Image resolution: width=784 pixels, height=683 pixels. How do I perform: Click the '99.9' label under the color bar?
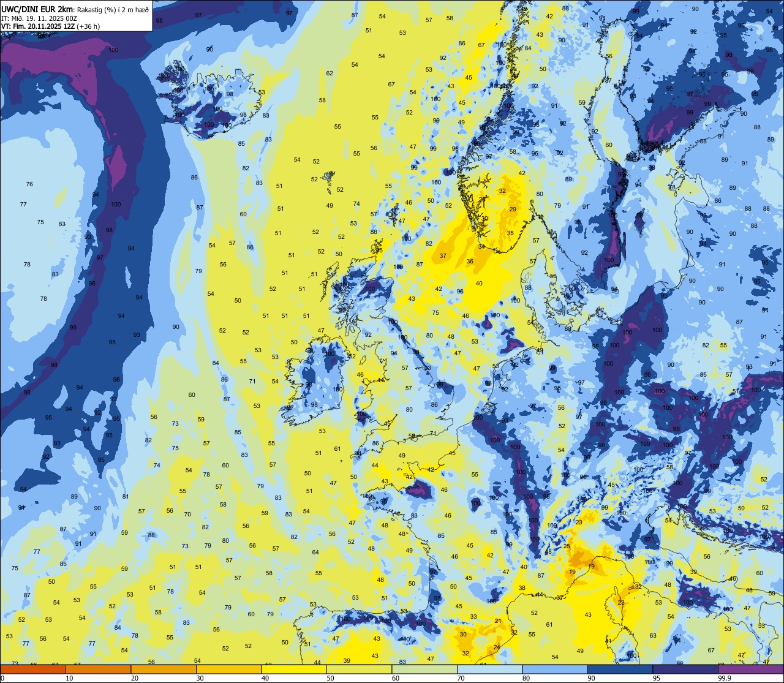pyautogui.click(x=725, y=678)
